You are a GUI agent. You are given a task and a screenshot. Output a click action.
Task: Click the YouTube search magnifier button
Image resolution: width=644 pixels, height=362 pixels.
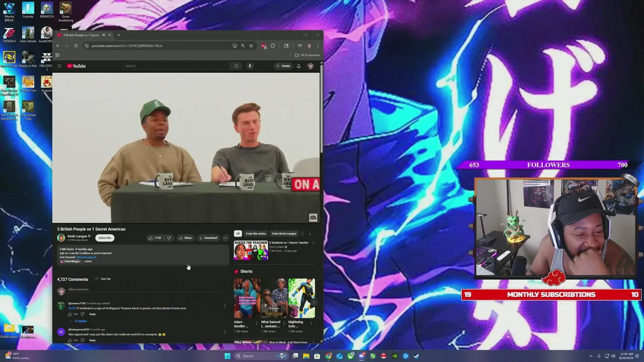pyautogui.click(x=236, y=66)
